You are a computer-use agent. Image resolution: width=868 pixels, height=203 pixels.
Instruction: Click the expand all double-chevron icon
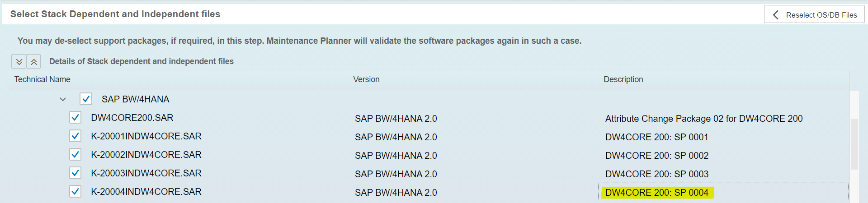click(x=19, y=61)
